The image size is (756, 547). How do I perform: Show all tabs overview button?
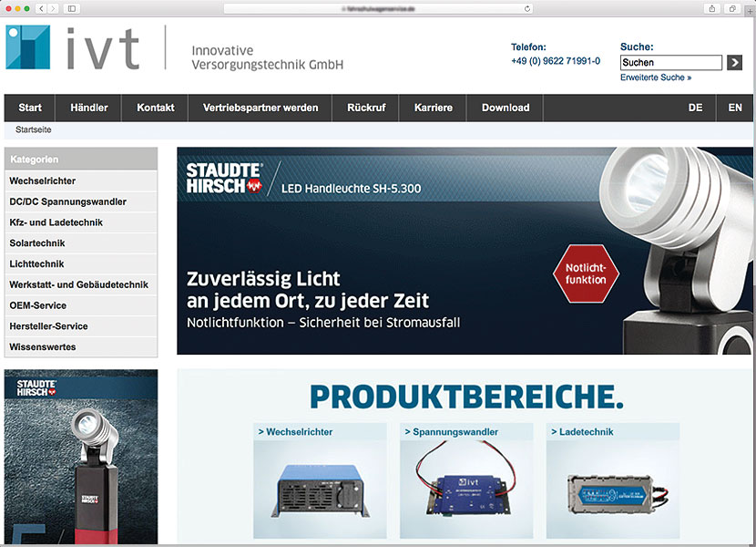tap(732, 8)
